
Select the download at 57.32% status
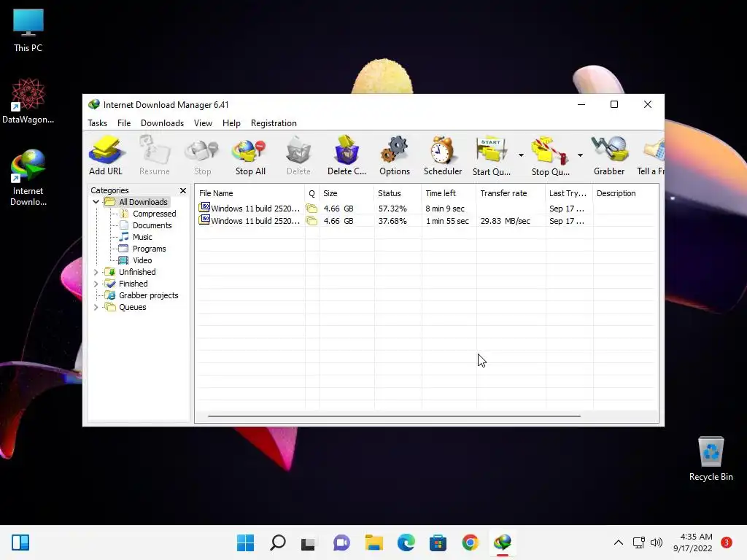click(426, 209)
